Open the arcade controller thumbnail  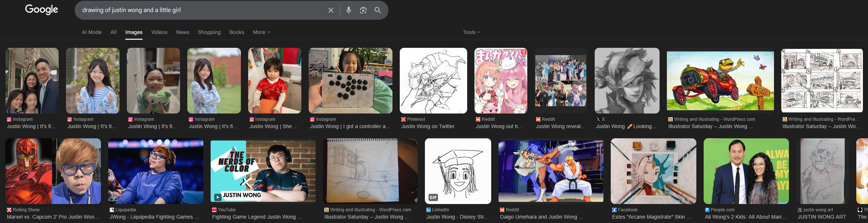point(351,81)
